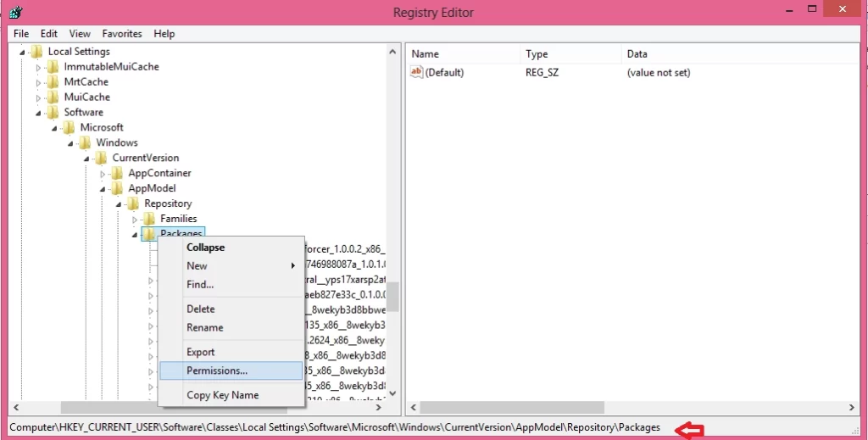The height and width of the screenshot is (440, 868).
Task: Click values pane scroll left arrow
Action: click(413, 407)
